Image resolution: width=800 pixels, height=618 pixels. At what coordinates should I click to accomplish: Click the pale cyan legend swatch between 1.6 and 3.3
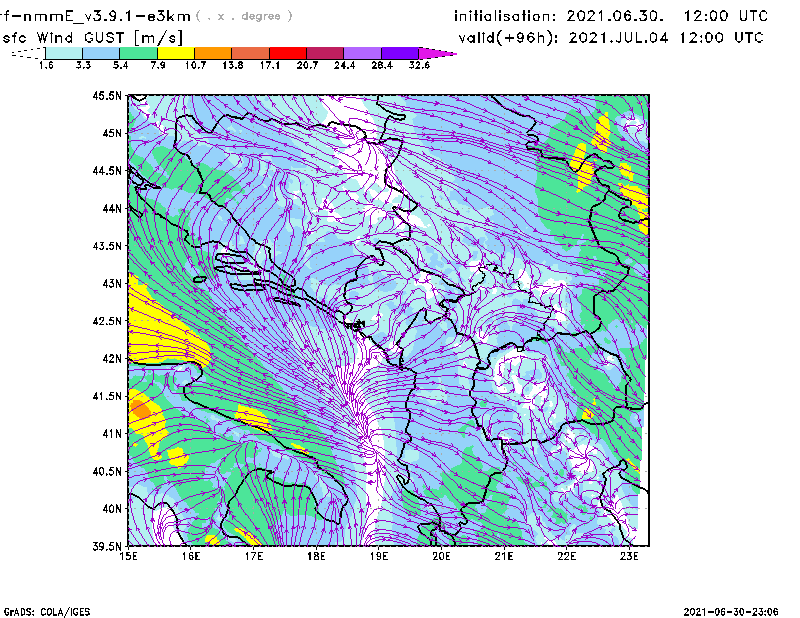[64, 53]
